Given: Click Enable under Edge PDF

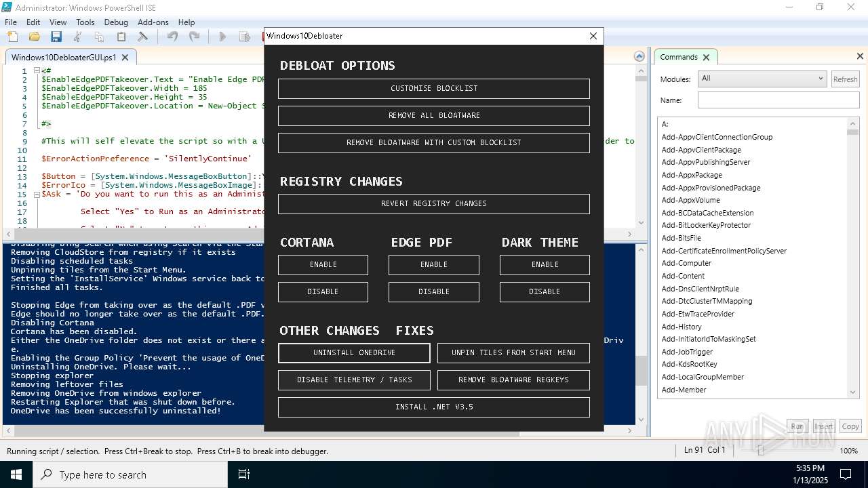Looking at the screenshot, I should coord(434,265).
